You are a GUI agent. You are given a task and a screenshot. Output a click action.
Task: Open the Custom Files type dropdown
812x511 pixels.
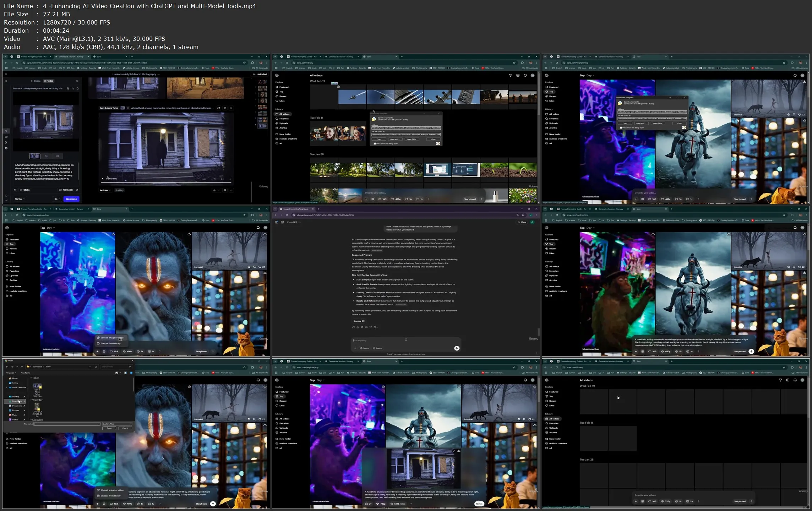point(117,424)
